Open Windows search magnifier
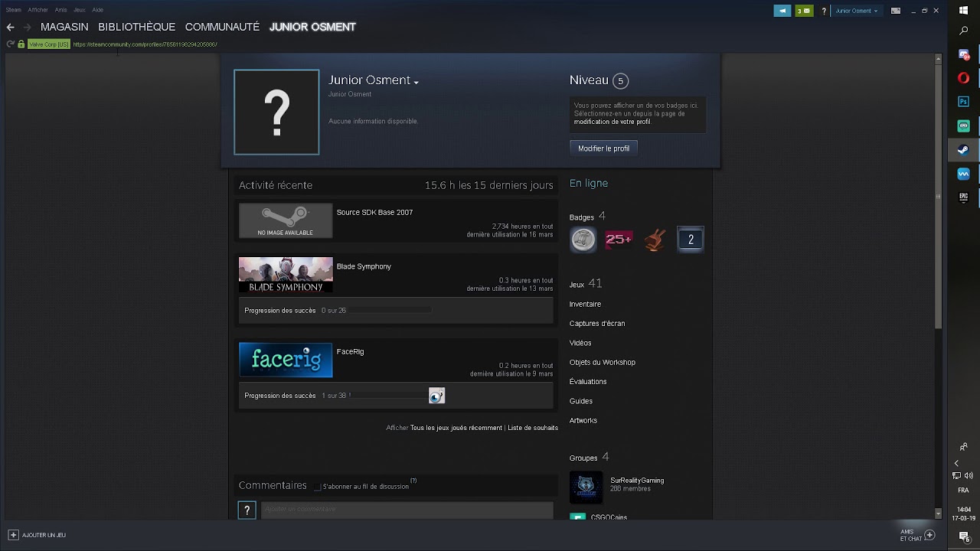 pyautogui.click(x=964, y=31)
